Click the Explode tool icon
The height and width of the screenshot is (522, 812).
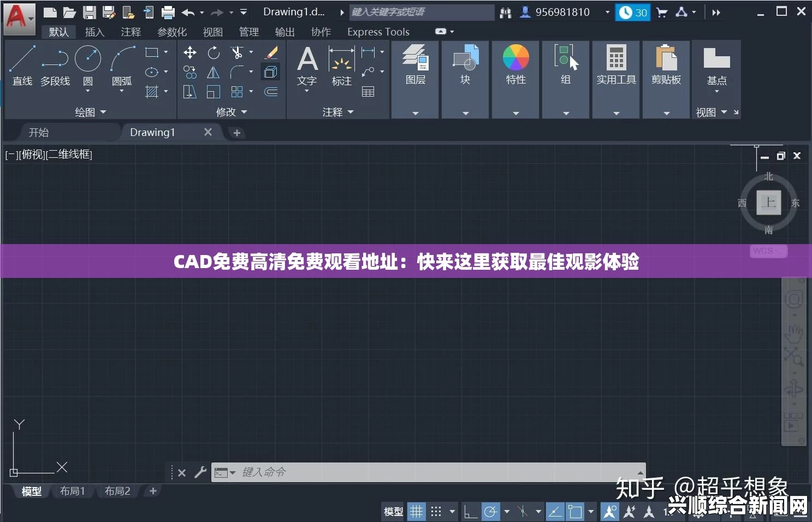pyautogui.click(x=271, y=72)
